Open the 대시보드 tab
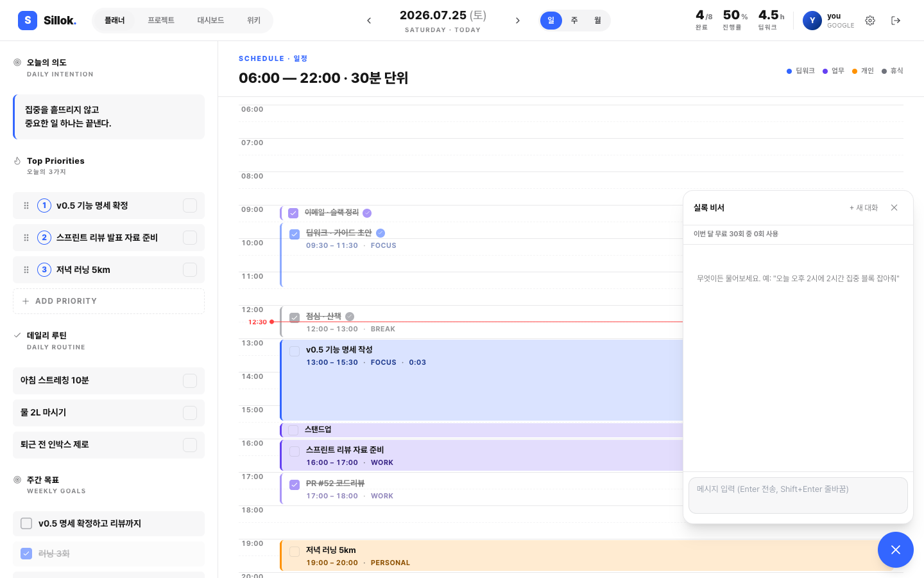The image size is (924, 578). click(210, 21)
